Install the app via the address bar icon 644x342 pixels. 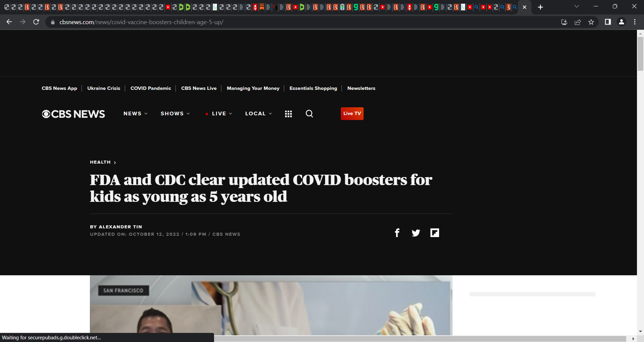pos(564,22)
